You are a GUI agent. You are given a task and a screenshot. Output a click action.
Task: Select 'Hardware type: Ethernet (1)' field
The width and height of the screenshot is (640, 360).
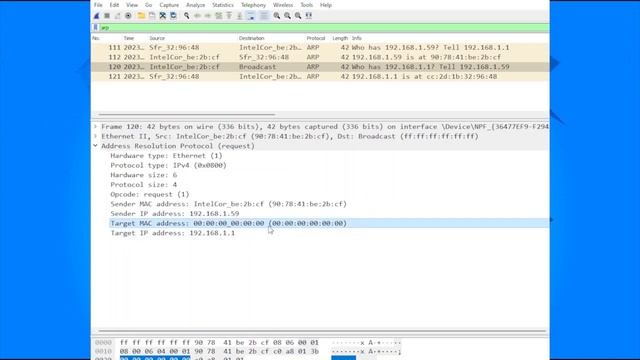(166, 156)
